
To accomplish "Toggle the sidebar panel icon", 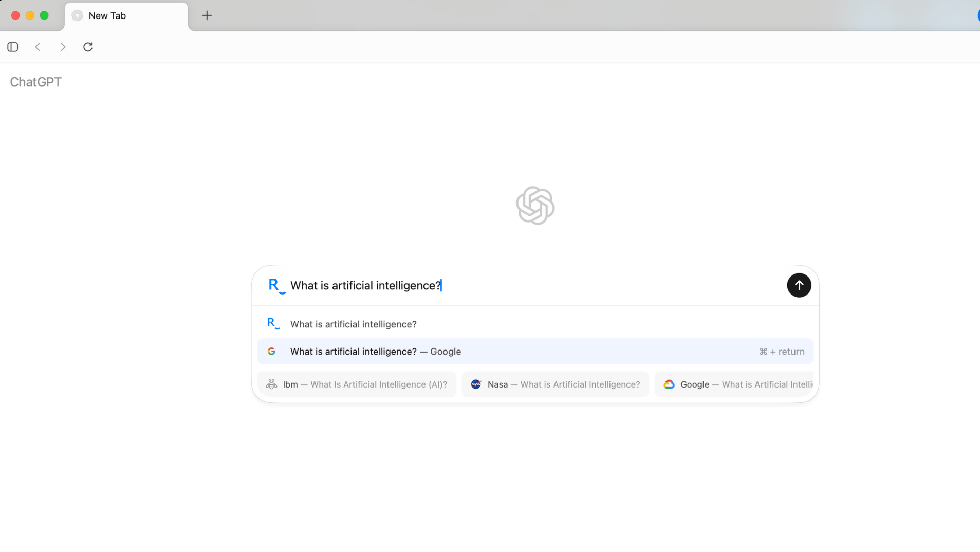I will click(12, 47).
